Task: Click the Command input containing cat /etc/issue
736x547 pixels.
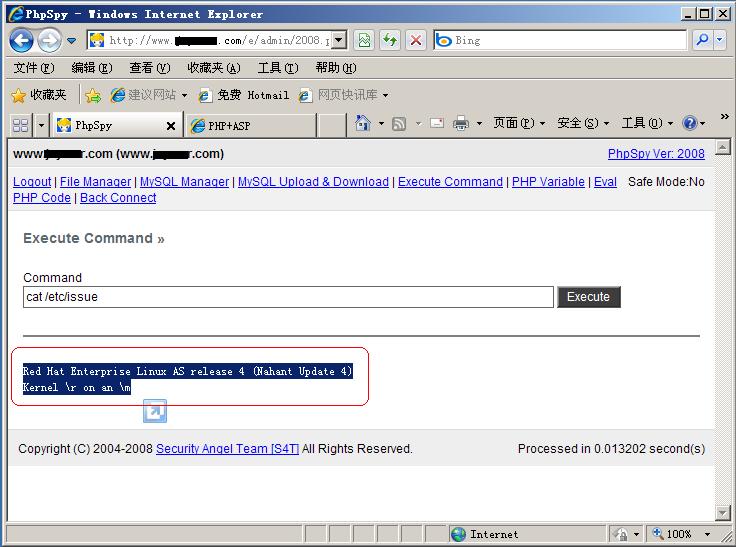Action: click(288, 297)
